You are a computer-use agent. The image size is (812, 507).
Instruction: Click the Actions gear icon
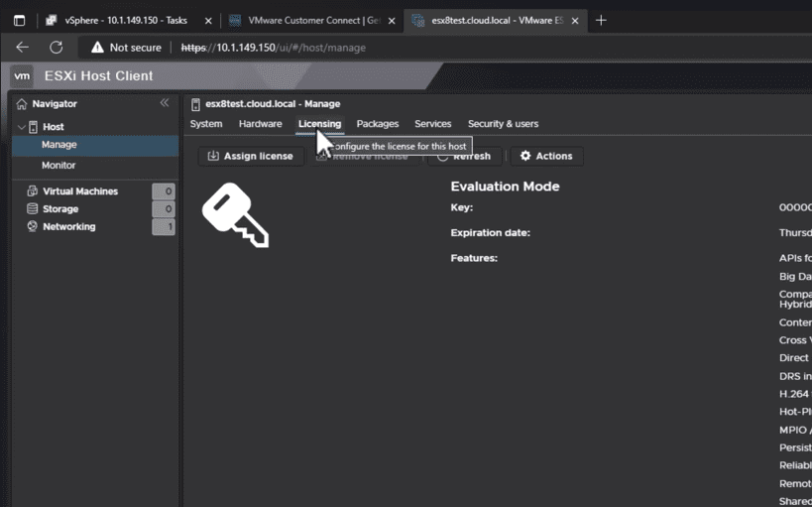tap(525, 156)
